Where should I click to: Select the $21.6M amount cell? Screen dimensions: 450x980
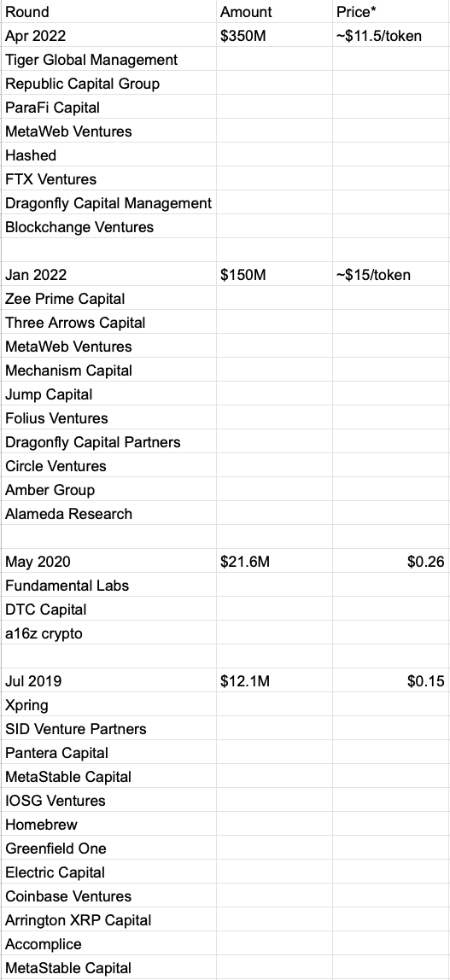(274, 561)
